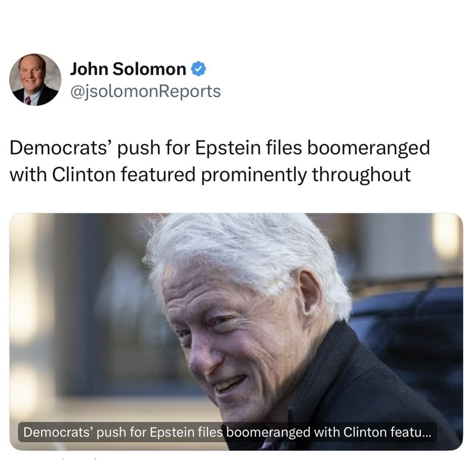The height and width of the screenshot is (476, 473).
Task: Open the dark caption bar on the article card
Action: [227, 432]
